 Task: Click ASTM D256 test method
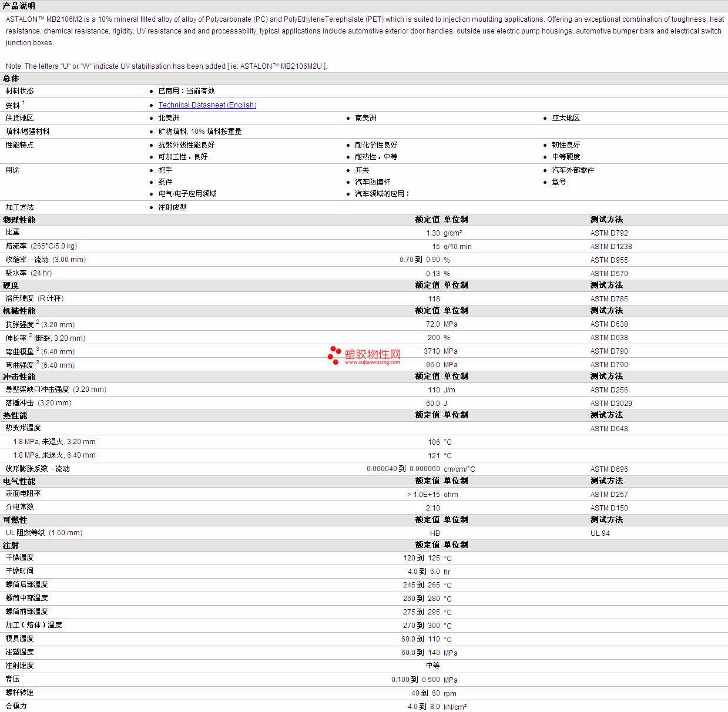(609, 390)
